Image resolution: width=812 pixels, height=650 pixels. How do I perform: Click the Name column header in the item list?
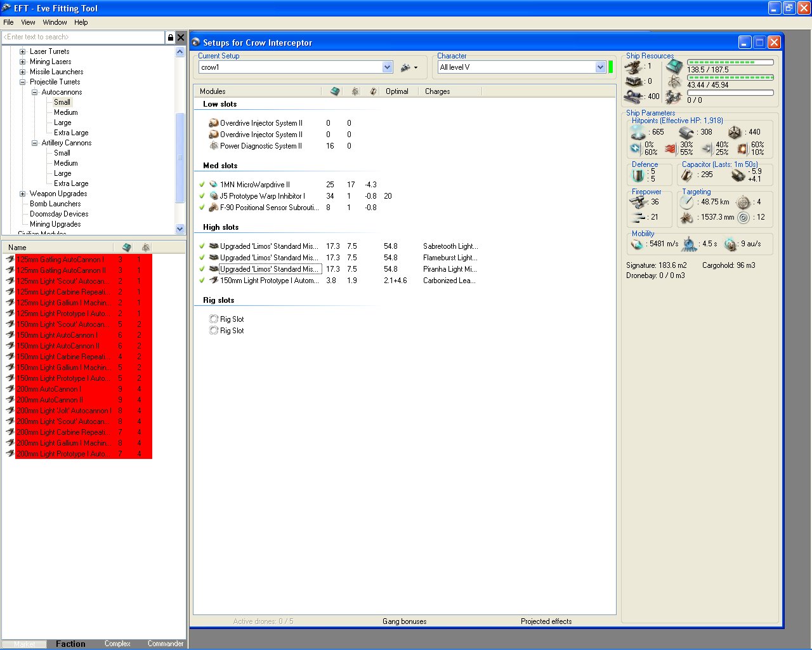point(58,248)
